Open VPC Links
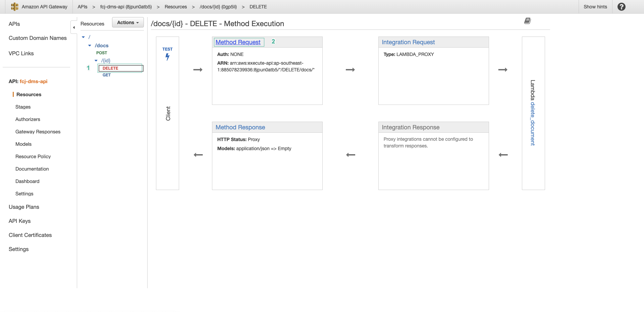Screen dimensions: 644x312 (21, 54)
